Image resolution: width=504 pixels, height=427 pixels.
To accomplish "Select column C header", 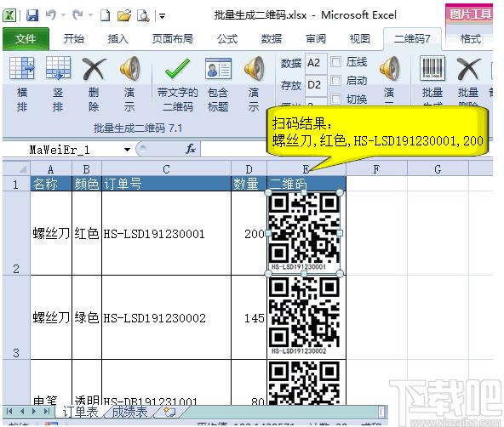I will tap(166, 169).
